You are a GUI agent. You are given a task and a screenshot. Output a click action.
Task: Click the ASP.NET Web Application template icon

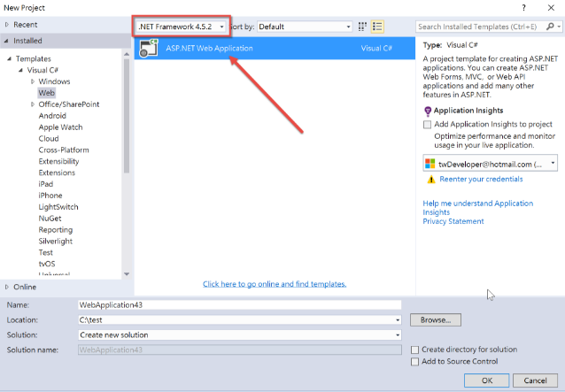[149, 49]
